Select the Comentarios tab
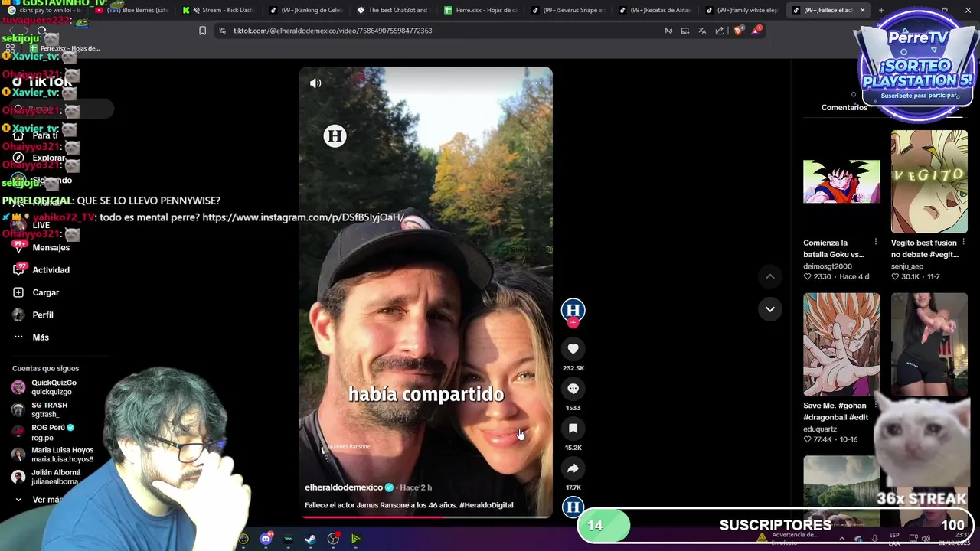Image resolution: width=980 pixels, height=551 pixels. [844, 108]
